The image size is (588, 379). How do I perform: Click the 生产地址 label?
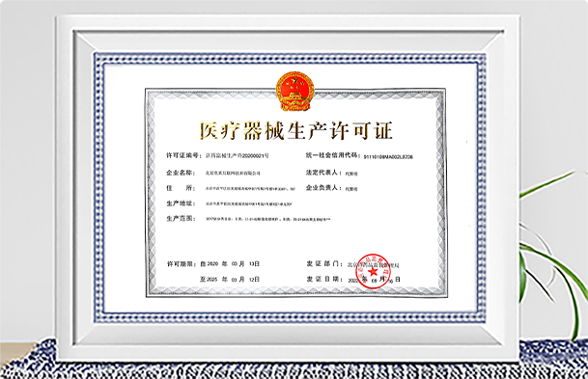[x=181, y=203]
